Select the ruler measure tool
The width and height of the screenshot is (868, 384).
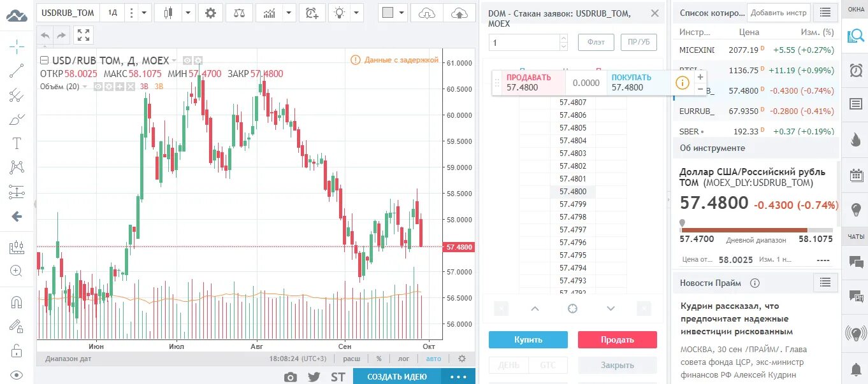pos(17,247)
